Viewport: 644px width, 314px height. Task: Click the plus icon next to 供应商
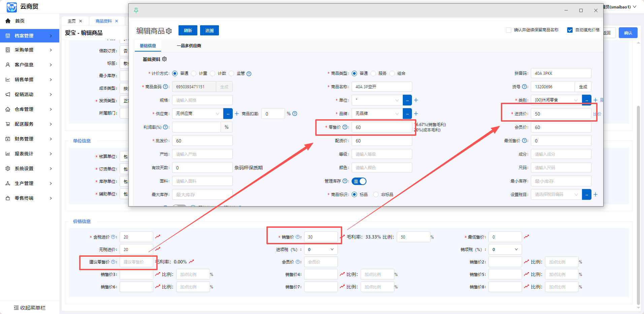[x=237, y=114]
